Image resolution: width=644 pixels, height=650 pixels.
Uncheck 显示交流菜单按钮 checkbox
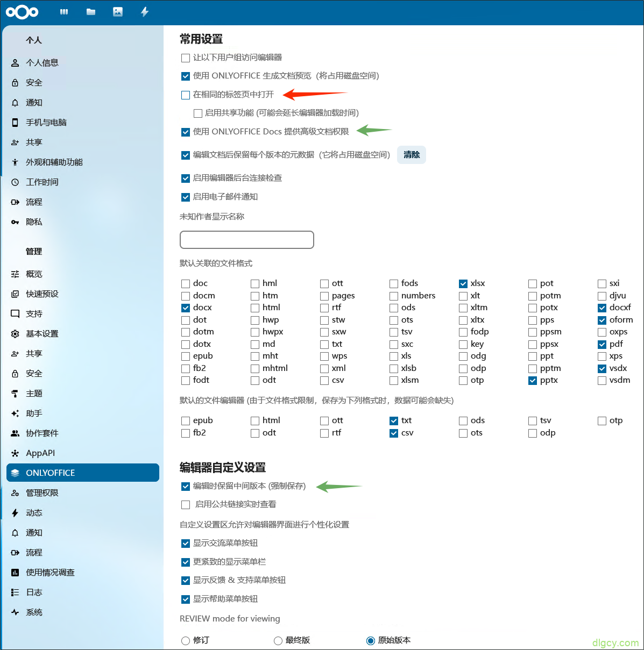[x=186, y=544]
